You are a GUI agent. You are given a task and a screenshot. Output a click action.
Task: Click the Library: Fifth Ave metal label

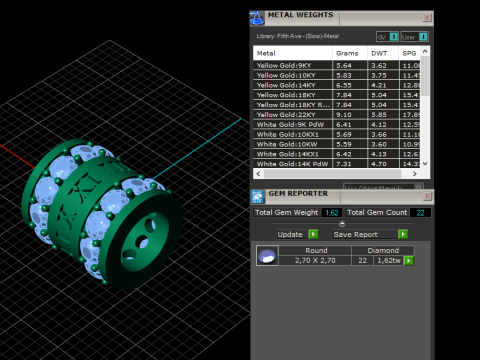[x=297, y=36]
